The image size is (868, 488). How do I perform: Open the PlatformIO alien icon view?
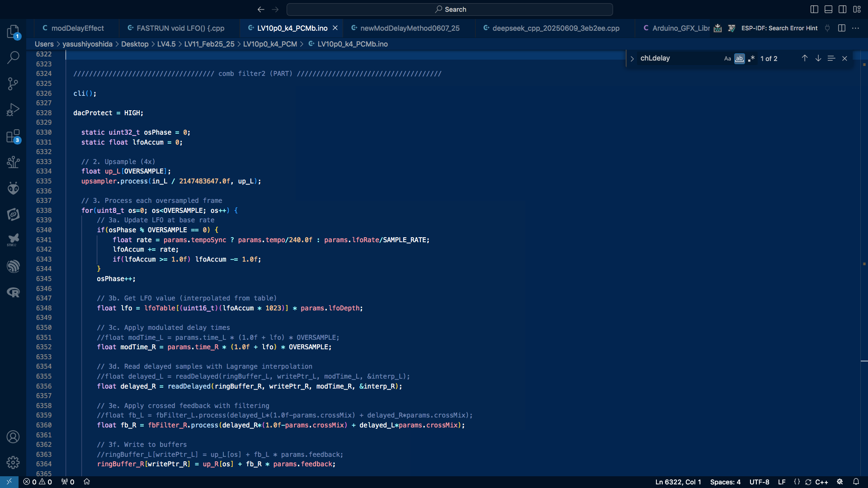(x=13, y=188)
